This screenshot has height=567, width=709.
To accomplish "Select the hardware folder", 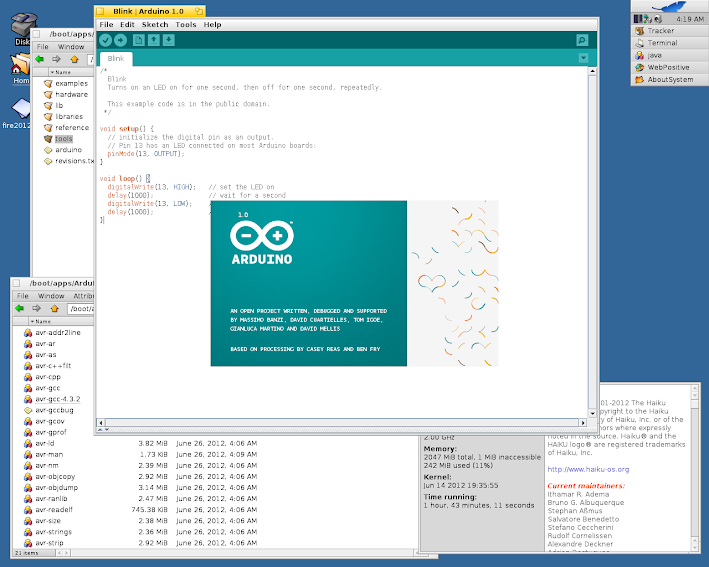I will point(66,94).
